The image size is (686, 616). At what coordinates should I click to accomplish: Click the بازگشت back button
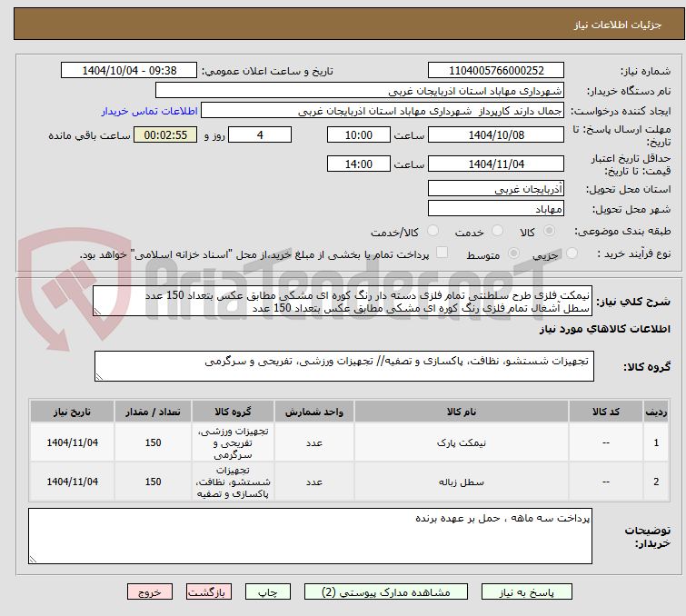209,592
